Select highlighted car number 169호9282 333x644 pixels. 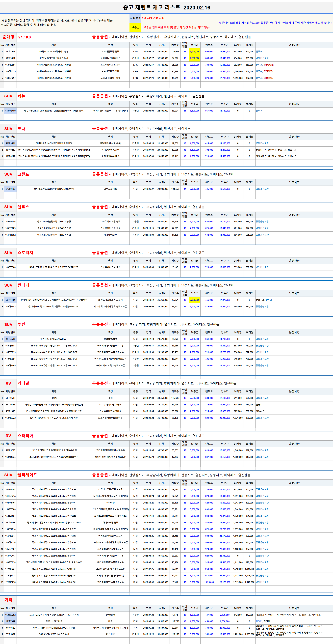10,615
